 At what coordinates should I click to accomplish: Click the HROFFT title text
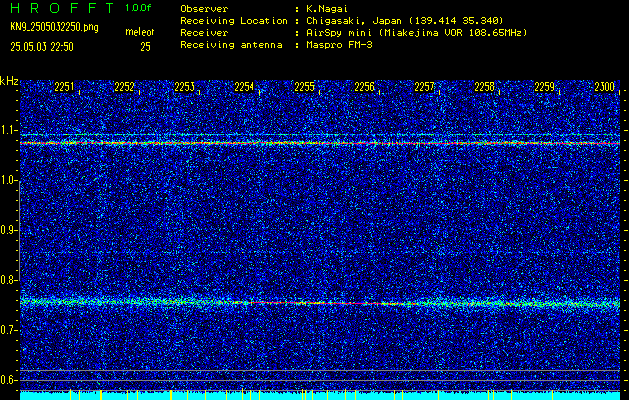click(62, 8)
